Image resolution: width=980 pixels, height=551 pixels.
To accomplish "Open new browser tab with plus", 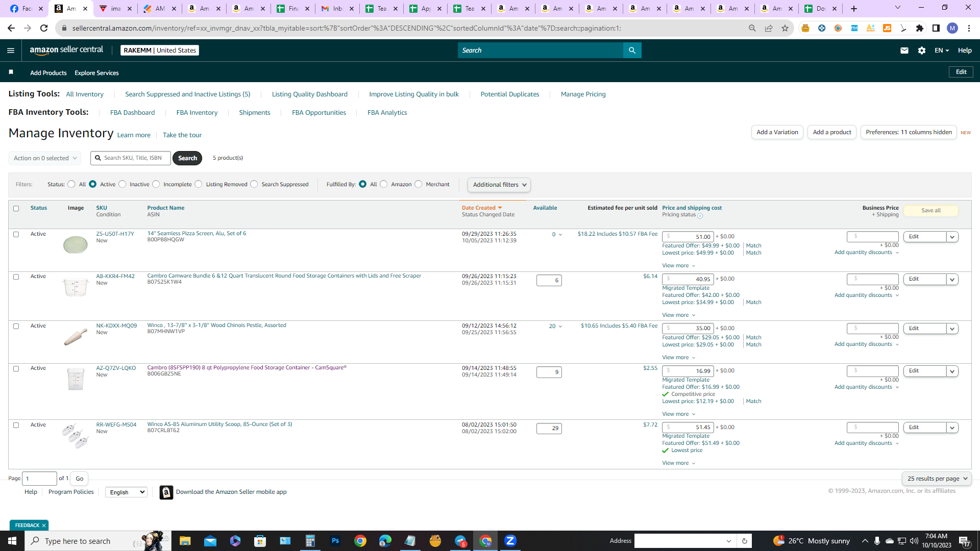I will [853, 9].
